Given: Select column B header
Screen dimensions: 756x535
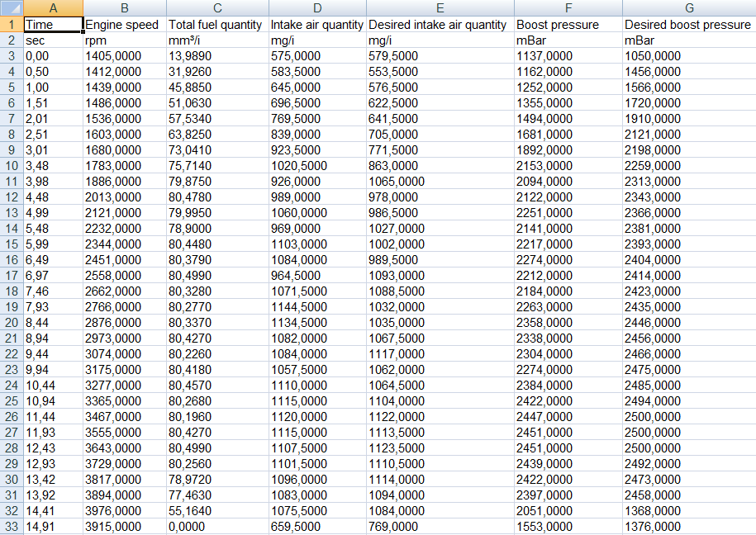Looking at the screenshot, I should (x=125, y=7).
